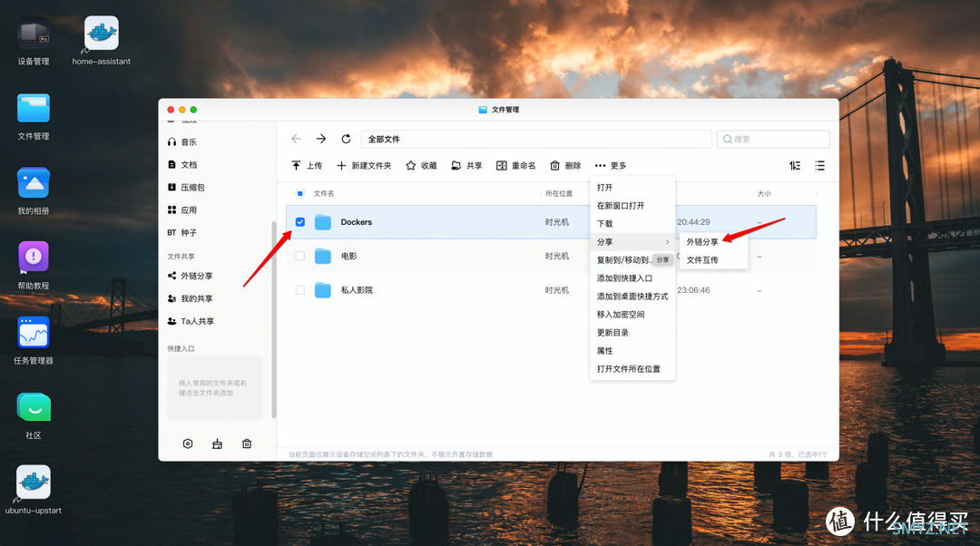This screenshot has width=980, height=546.
Task: Choose 打开 in the context menu
Action: click(x=632, y=188)
